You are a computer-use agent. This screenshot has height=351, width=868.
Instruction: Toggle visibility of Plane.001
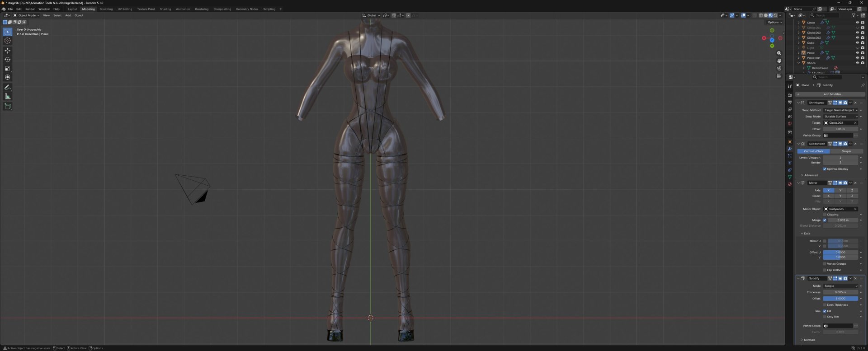coord(857,58)
